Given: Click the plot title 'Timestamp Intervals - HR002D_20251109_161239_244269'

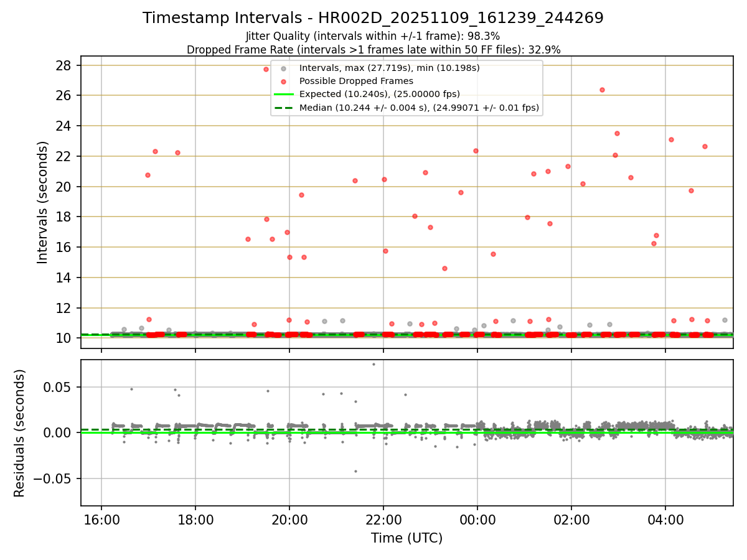Looking at the screenshot, I should point(373,18).
